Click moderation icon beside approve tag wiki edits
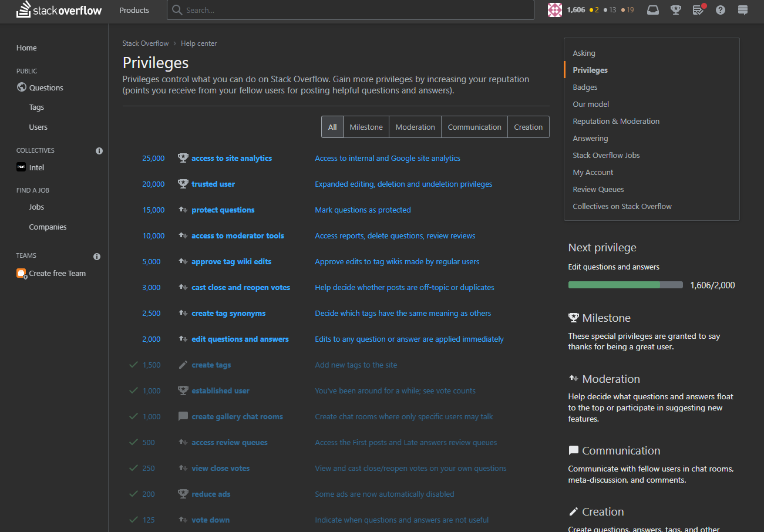The image size is (764, 532). pyautogui.click(x=183, y=261)
